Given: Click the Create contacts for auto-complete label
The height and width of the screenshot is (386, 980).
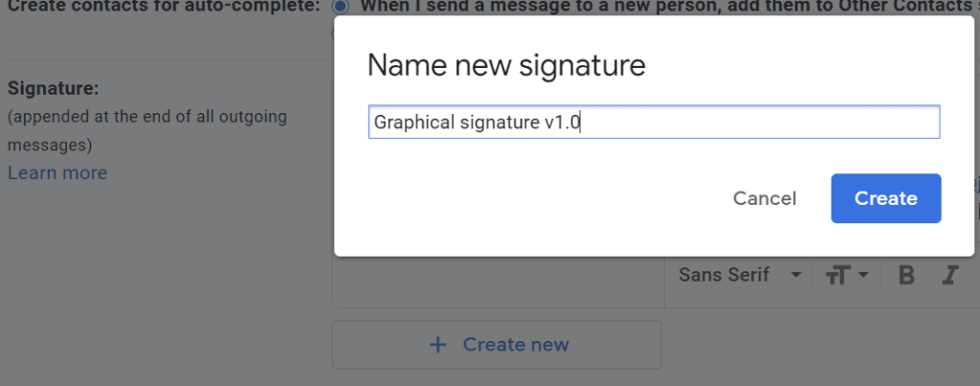Looking at the screenshot, I should point(164,7).
